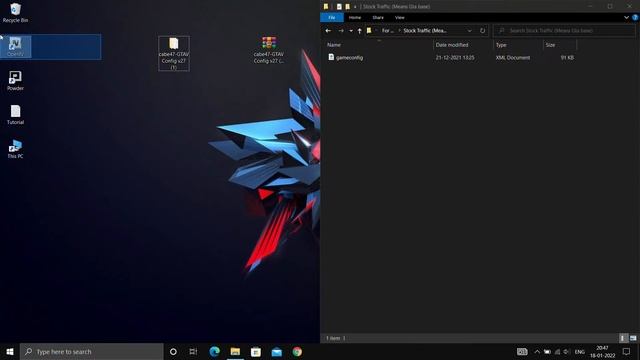Launch Microsoft Edge from the taskbar
Image resolution: width=640 pixels, height=360 pixels.
(x=214, y=351)
